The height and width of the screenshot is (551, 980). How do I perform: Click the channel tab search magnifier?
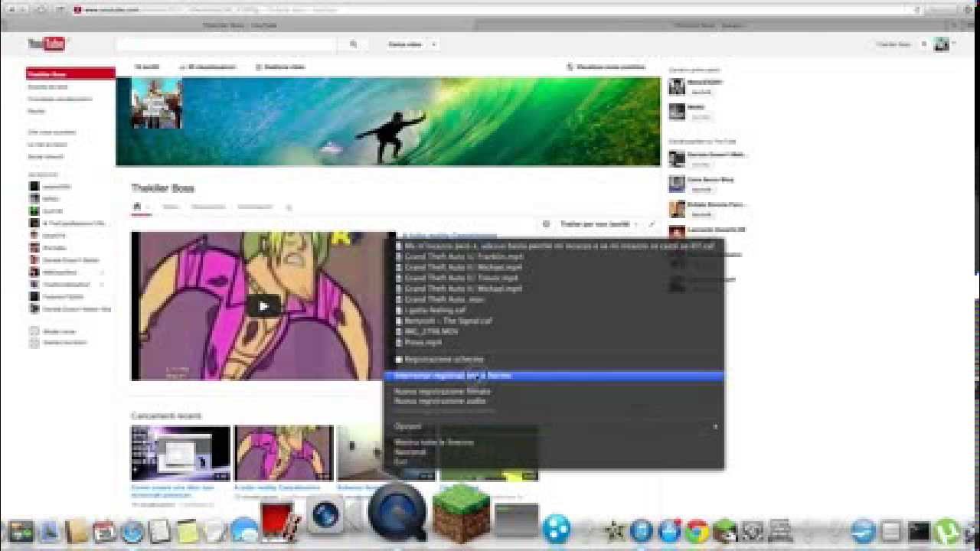pos(289,207)
